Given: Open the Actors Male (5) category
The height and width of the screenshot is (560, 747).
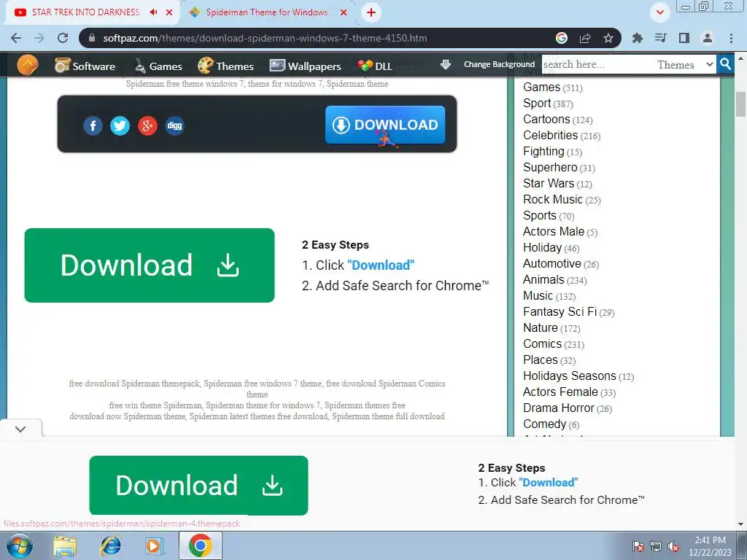Looking at the screenshot, I should click(x=560, y=231).
